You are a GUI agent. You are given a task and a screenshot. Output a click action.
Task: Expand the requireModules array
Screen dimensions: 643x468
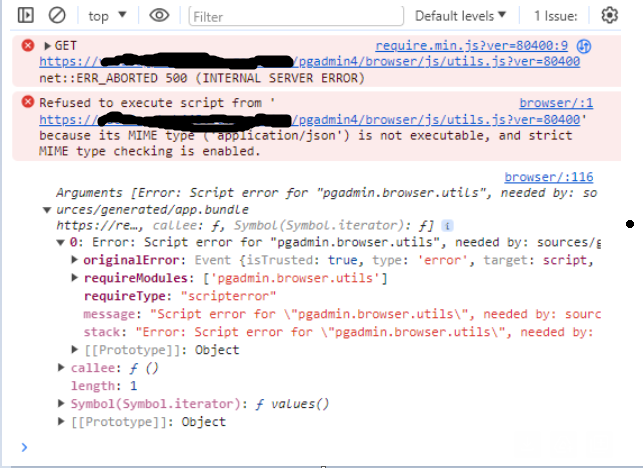pos(76,278)
